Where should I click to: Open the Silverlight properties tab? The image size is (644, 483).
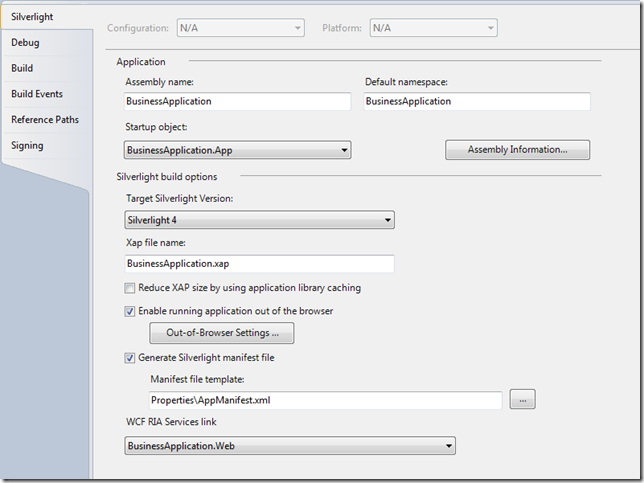click(32, 17)
